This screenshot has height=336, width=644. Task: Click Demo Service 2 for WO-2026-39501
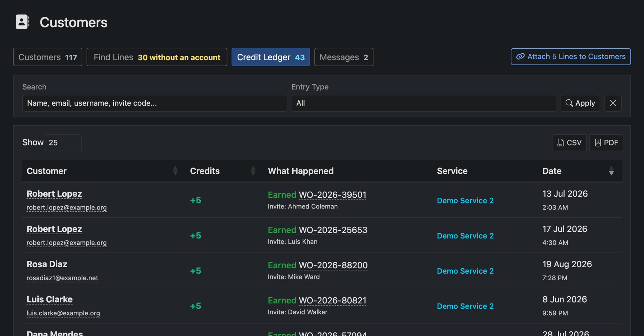(465, 201)
